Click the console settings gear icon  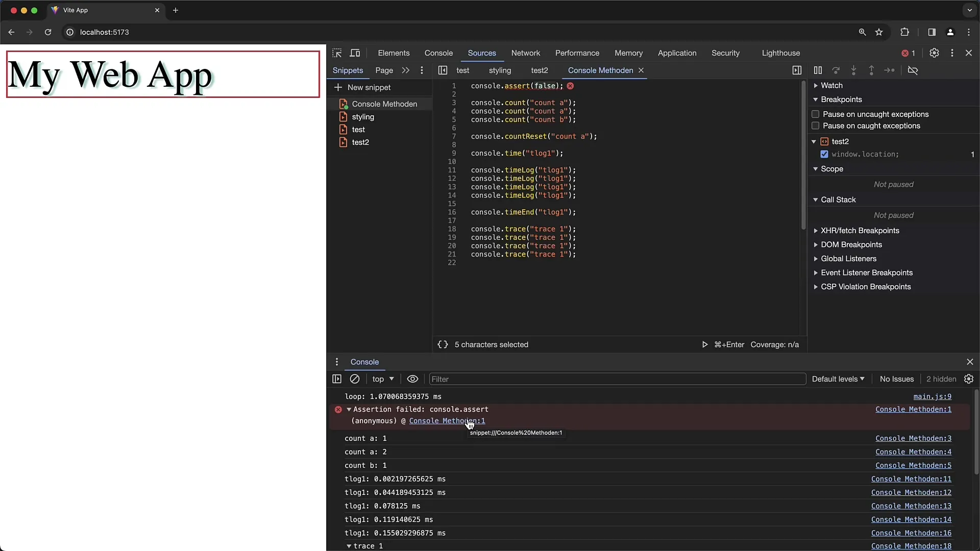tap(969, 379)
